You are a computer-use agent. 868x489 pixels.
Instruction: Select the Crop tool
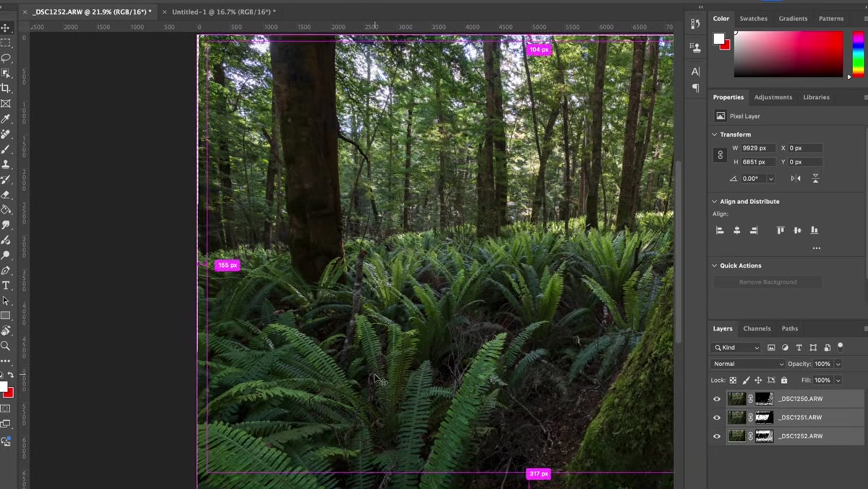pos(6,88)
